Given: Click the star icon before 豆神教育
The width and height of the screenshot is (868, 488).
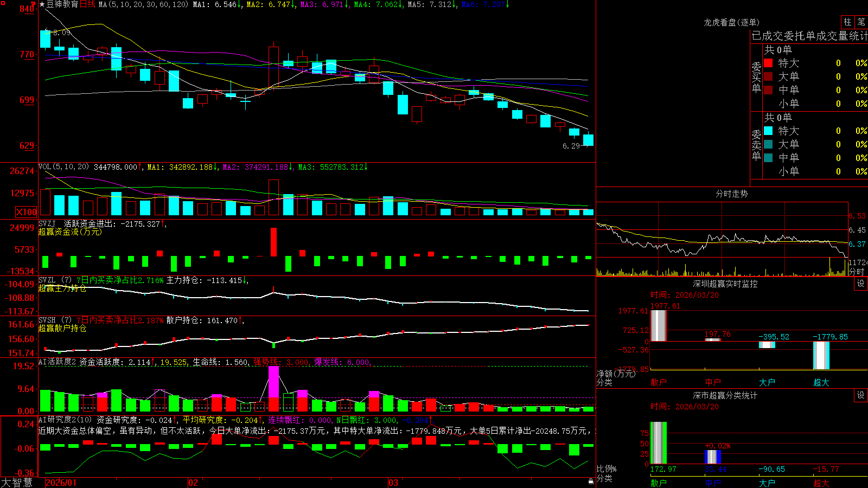Looking at the screenshot, I should point(42,4).
